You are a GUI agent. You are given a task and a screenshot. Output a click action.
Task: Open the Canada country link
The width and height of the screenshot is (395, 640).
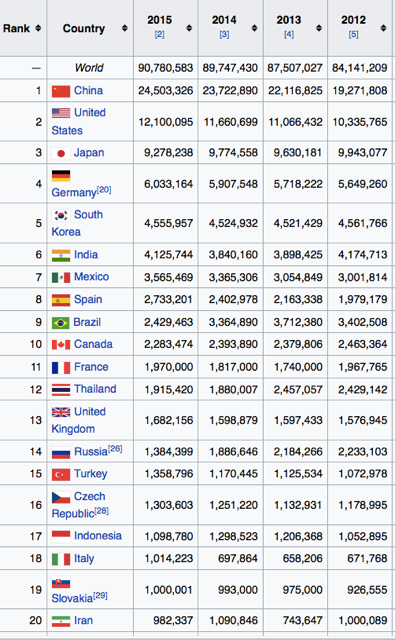point(93,344)
